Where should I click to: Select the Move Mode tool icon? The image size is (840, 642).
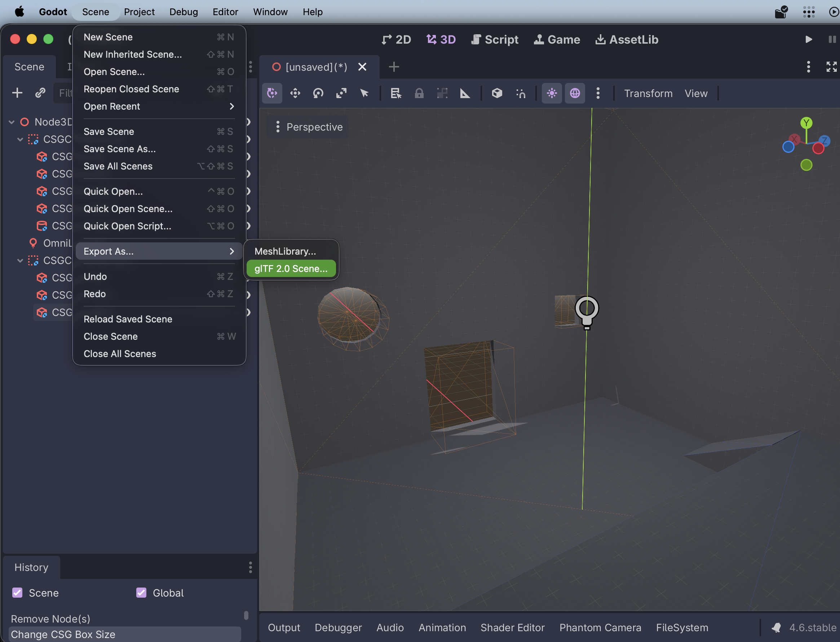(x=295, y=93)
